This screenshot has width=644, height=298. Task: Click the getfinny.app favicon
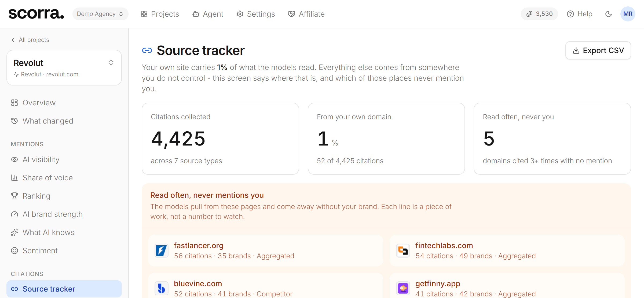[403, 289]
